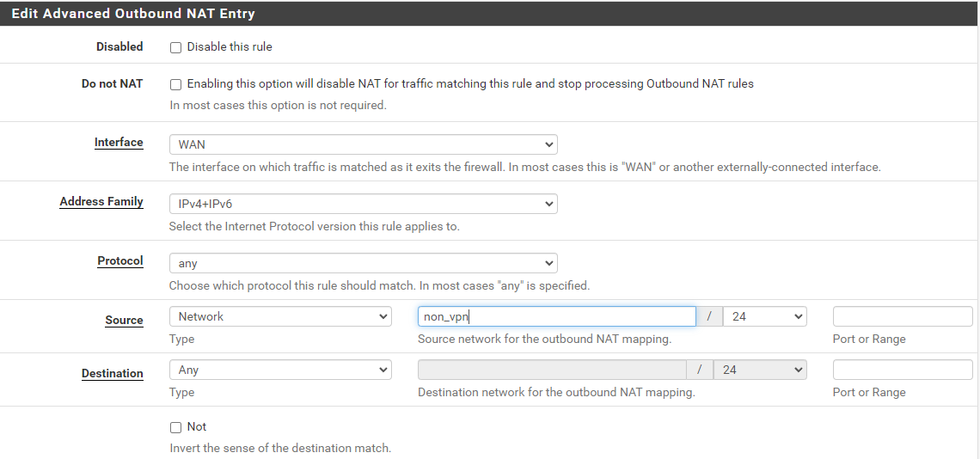Tick the destination Not checkbox
980x459 pixels.
pyautogui.click(x=175, y=427)
